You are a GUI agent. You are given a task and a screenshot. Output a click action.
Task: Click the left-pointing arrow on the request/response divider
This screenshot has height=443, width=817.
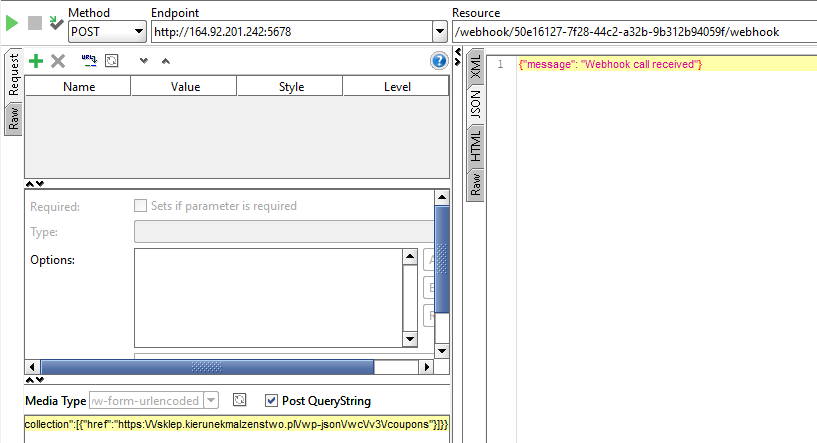pyautogui.click(x=457, y=52)
